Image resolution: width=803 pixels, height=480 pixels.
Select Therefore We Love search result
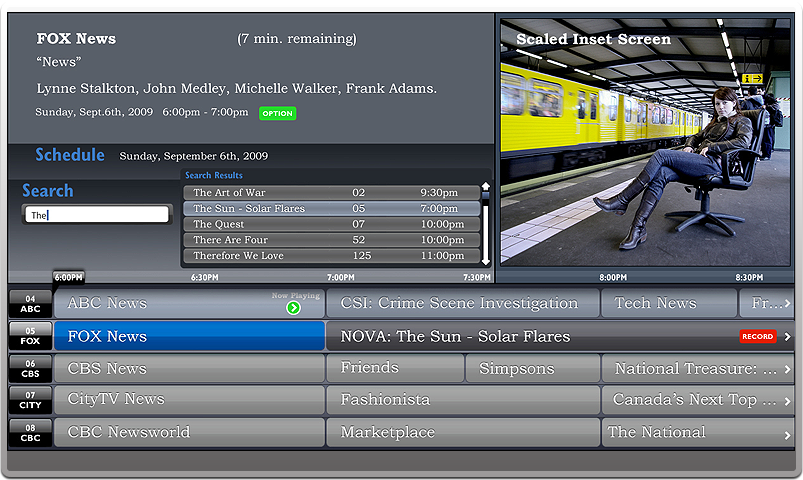(331, 256)
